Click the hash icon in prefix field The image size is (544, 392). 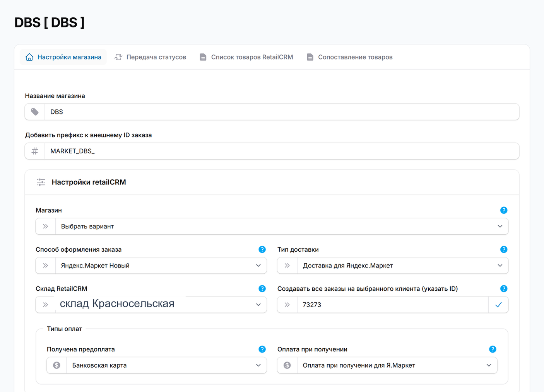coord(35,151)
